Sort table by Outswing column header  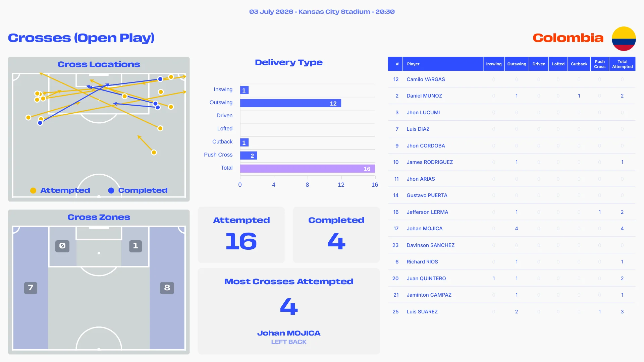517,64
